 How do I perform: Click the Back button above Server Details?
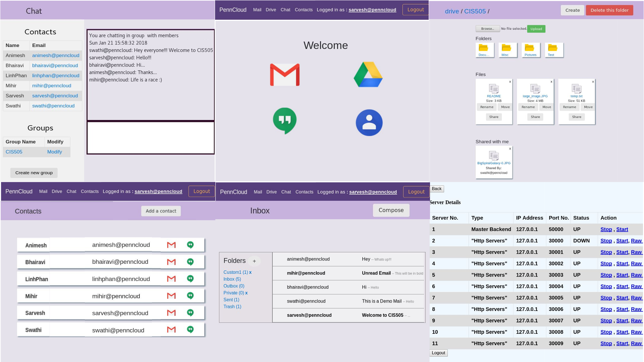(437, 189)
